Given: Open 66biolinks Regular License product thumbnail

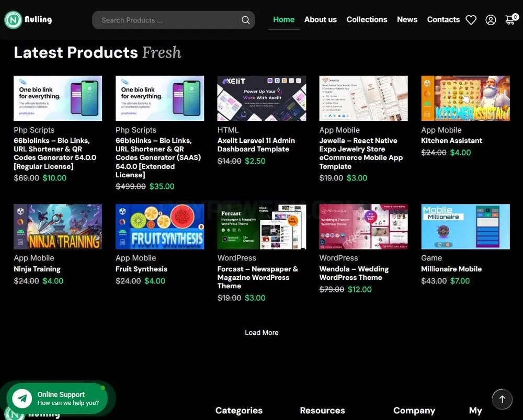Looking at the screenshot, I should point(58,98).
